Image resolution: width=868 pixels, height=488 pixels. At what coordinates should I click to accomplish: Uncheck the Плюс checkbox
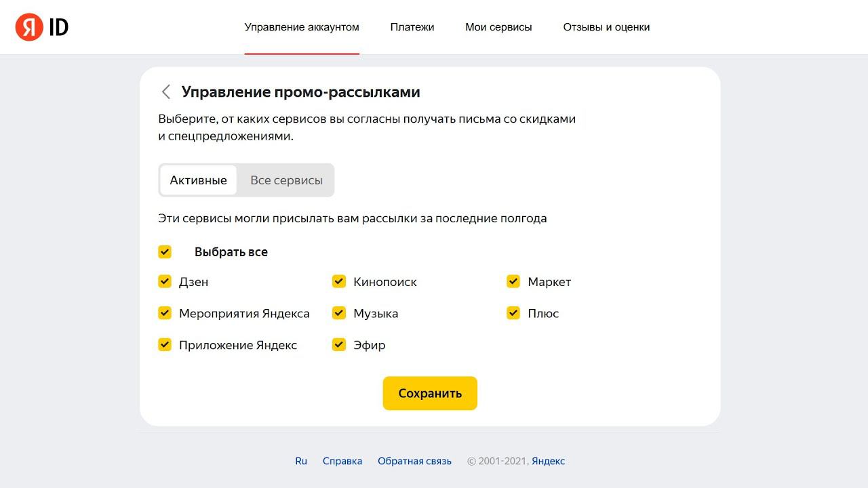tap(513, 313)
